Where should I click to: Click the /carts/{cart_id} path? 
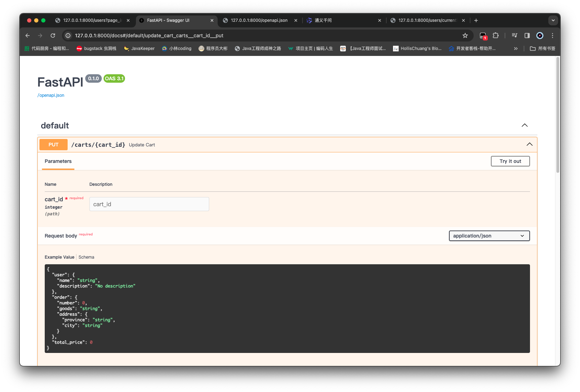(98, 145)
